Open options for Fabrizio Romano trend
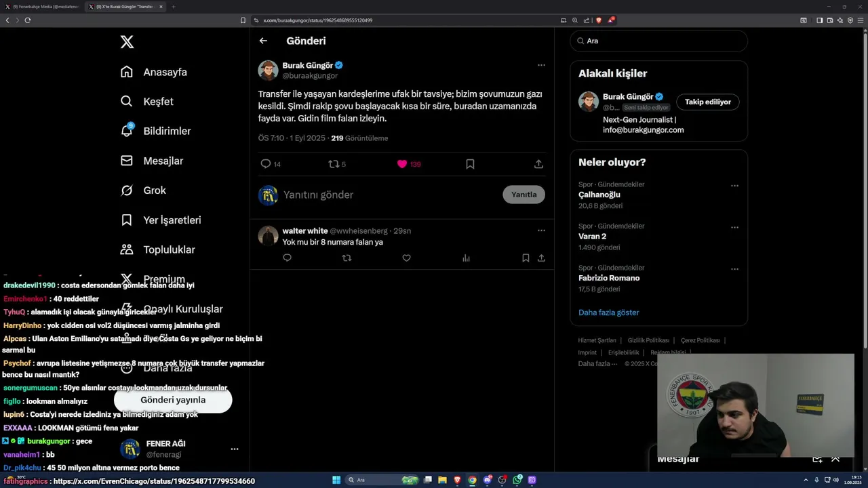Viewport: 868px width, 488px height. [x=734, y=269]
